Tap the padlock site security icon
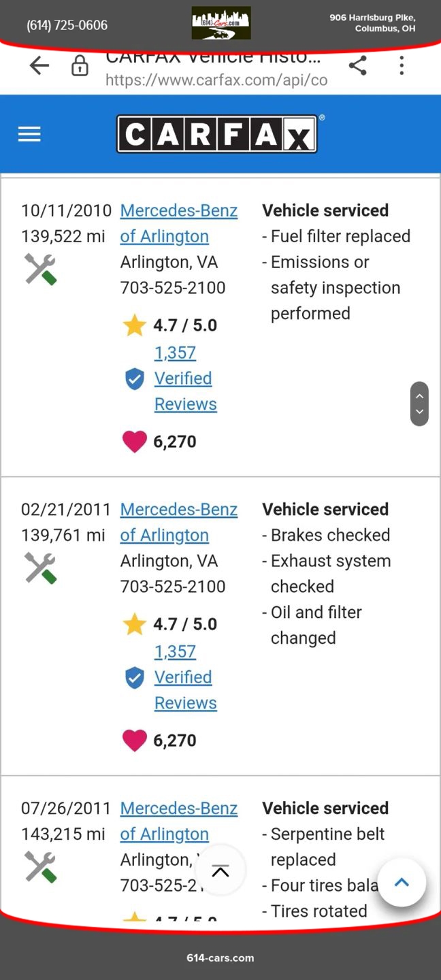 pyautogui.click(x=80, y=66)
